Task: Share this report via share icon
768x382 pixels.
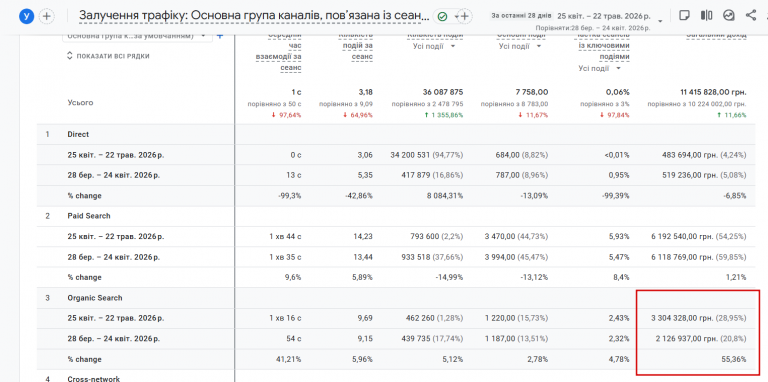Action: [x=751, y=15]
